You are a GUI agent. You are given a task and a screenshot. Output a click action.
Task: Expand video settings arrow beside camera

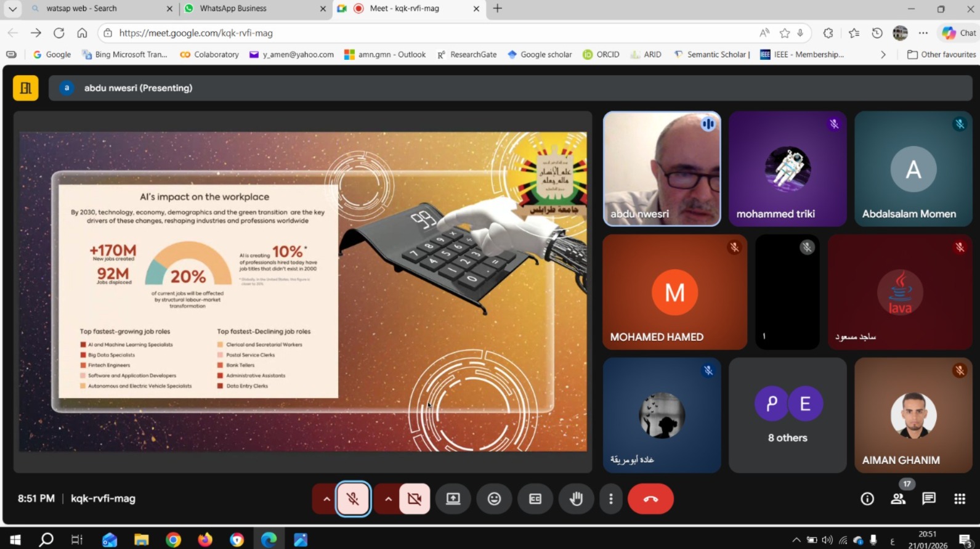[x=388, y=499]
